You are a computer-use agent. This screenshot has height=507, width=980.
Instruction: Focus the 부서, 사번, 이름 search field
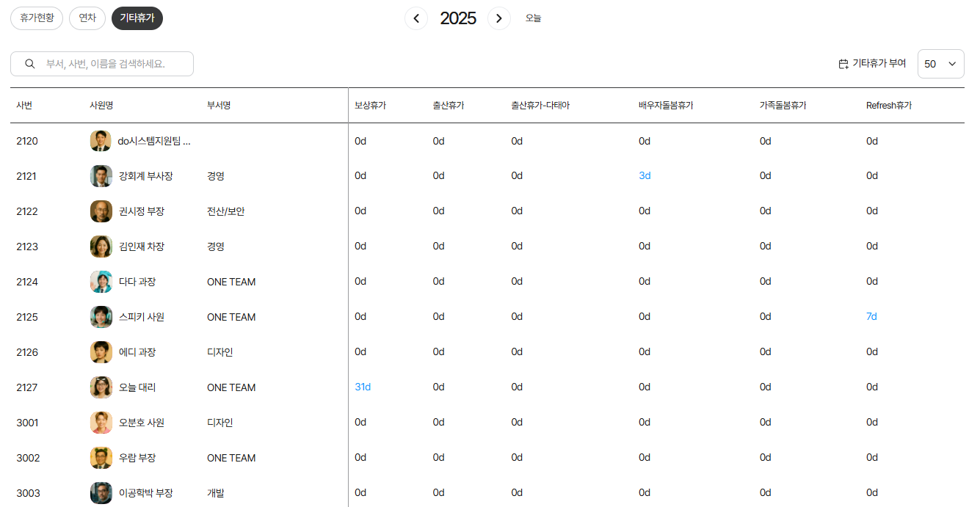(x=110, y=64)
